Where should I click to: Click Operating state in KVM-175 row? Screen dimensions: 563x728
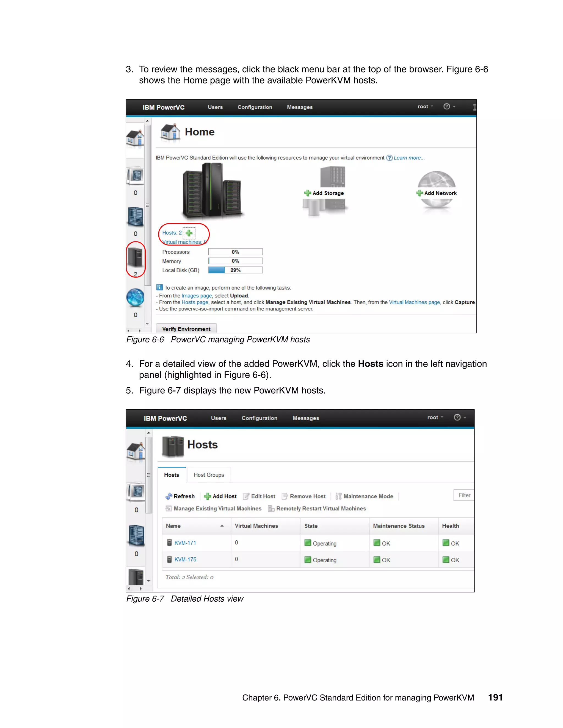point(321,560)
